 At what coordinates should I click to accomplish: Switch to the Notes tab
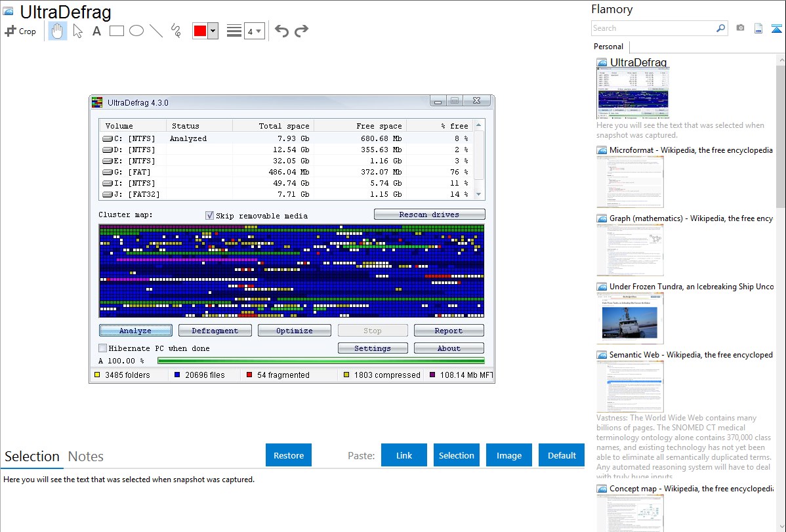[x=86, y=457]
